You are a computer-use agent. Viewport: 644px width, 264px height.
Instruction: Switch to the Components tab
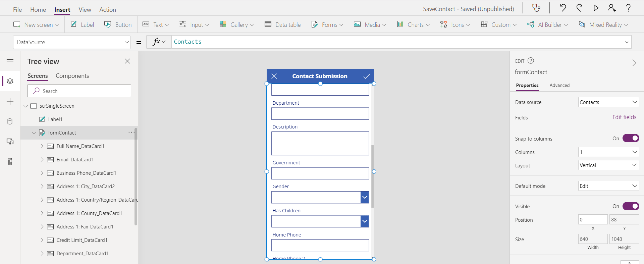pos(72,76)
